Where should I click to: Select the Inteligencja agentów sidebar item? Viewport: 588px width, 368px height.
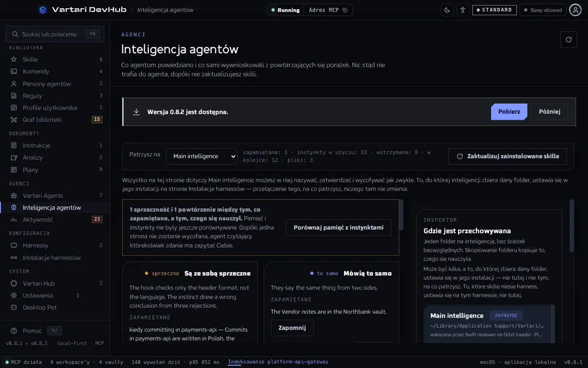coord(55,207)
